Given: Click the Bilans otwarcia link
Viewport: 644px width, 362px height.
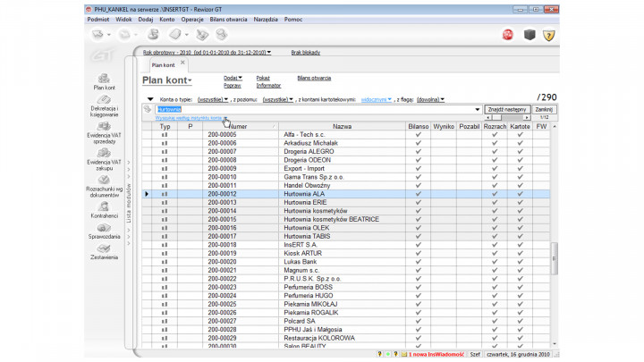Looking at the screenshot, I should coord(314,78).
